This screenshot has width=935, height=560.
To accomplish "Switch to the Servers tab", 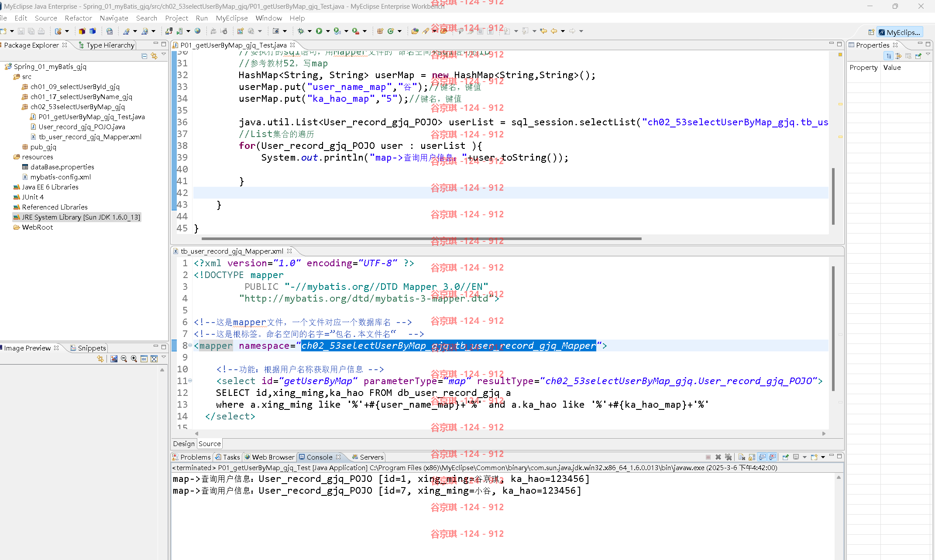I will [x=368, y=457].
